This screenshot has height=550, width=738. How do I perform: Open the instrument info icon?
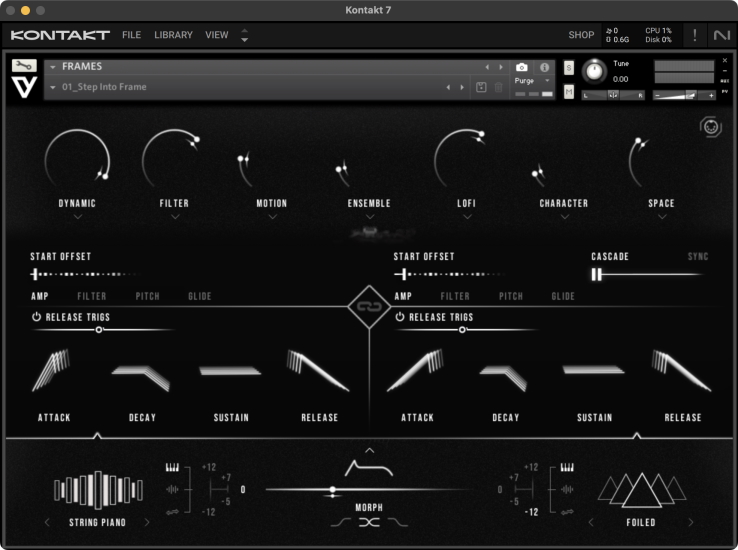[x=545, y=67]
